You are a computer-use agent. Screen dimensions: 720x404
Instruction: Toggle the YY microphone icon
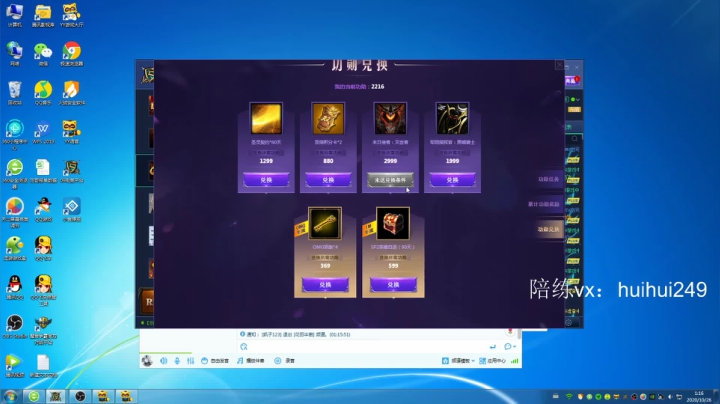[177, 361]
